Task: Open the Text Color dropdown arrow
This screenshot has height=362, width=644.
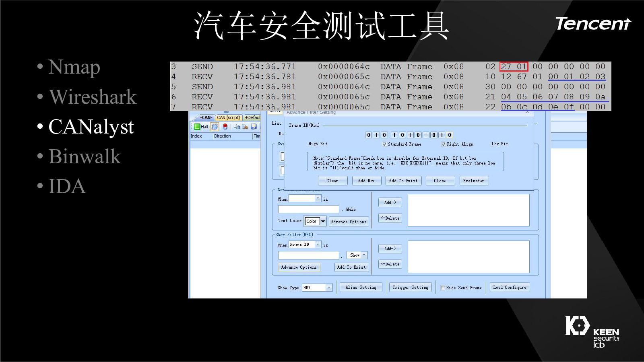Action: point(323,221)
